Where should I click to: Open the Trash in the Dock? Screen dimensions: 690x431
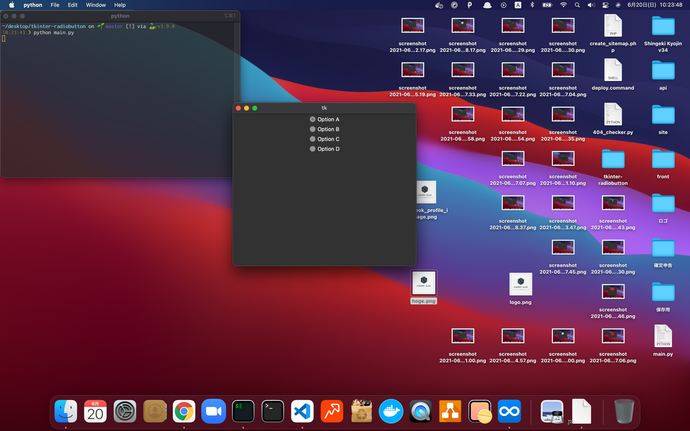[624, 411]
